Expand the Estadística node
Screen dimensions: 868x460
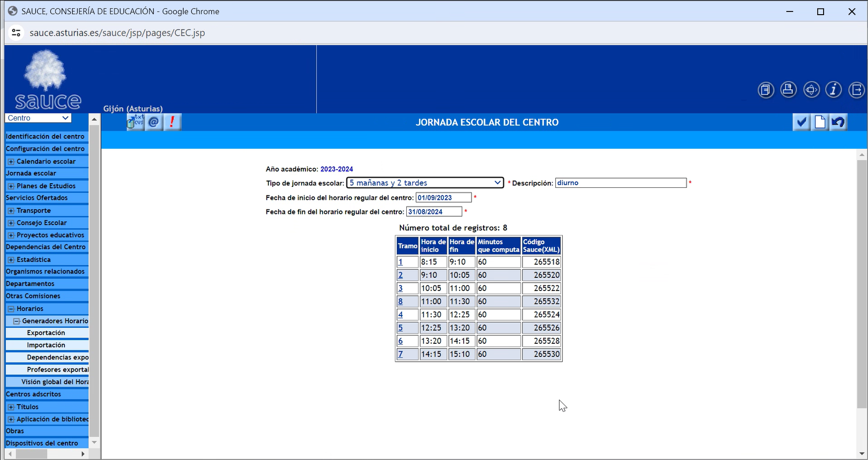(x=11, y=260)
